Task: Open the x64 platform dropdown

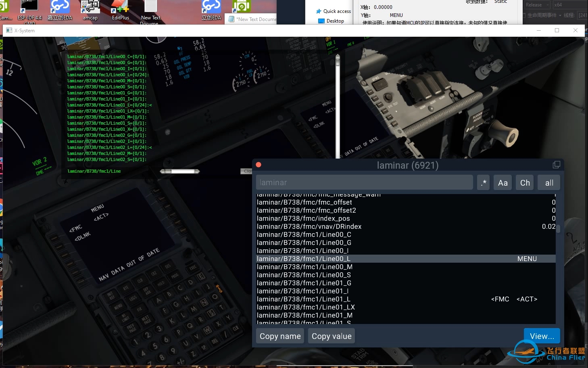Action: tap(569, 5)
